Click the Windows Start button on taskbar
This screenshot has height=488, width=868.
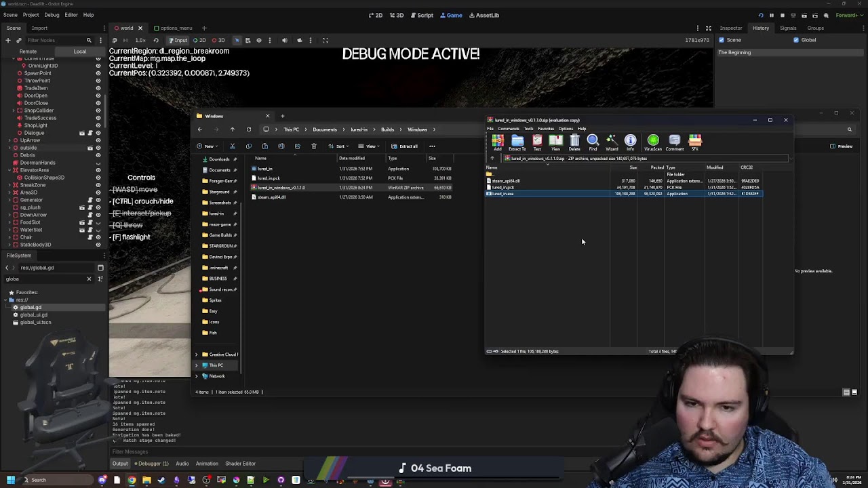[10, 480]
